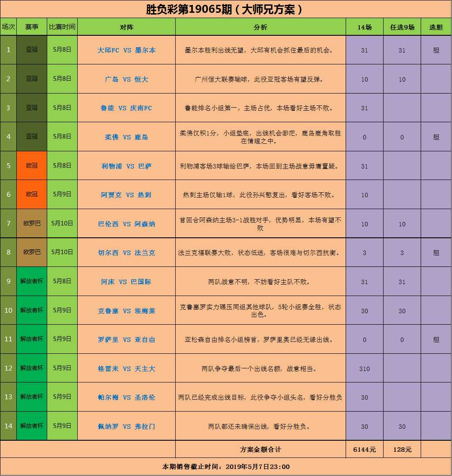Viewport: 452px width, 476px height.
Task: Select the 14场 column header
Action: pyautogui.click(x=365, y=27)
